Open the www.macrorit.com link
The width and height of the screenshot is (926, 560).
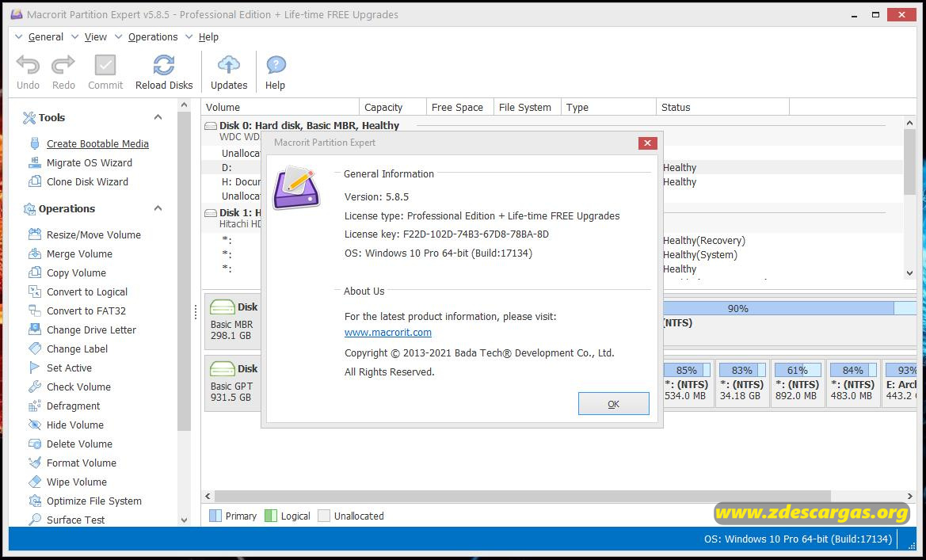pos(388,332)
